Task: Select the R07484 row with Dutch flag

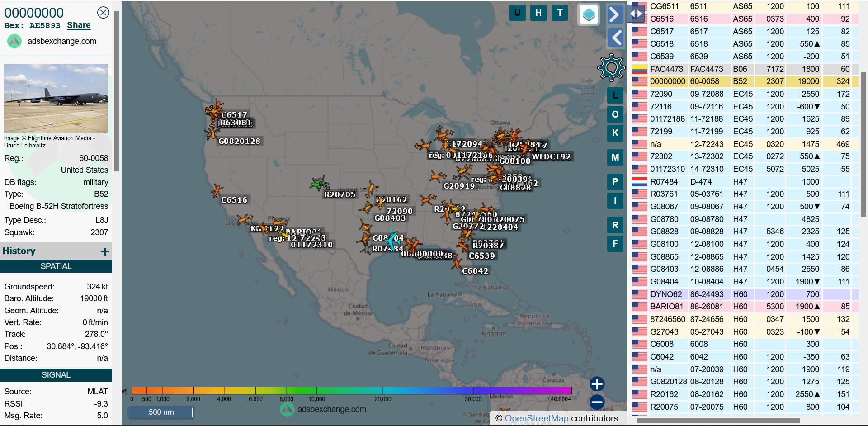Action: coord(745,182)
